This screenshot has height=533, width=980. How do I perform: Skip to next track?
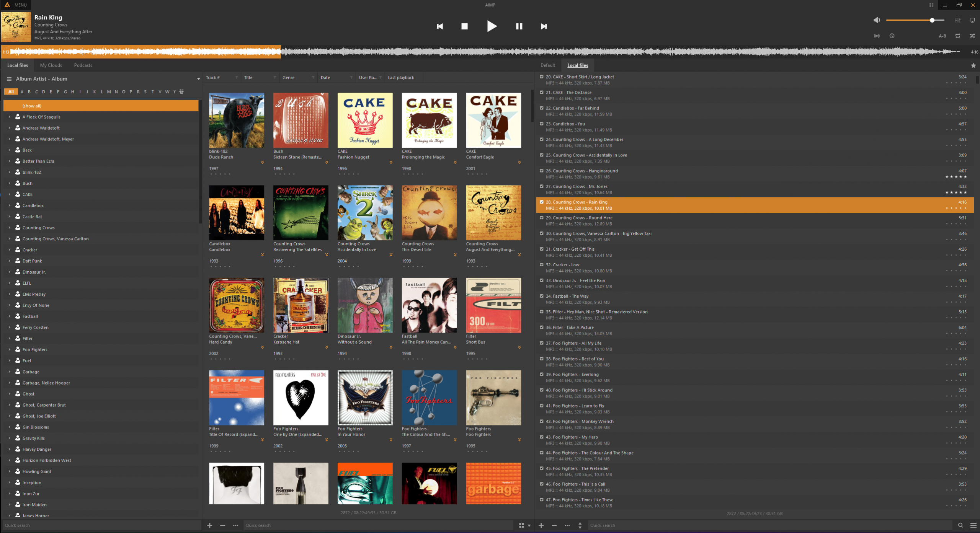pyautogui.click(x=544, y=26)
